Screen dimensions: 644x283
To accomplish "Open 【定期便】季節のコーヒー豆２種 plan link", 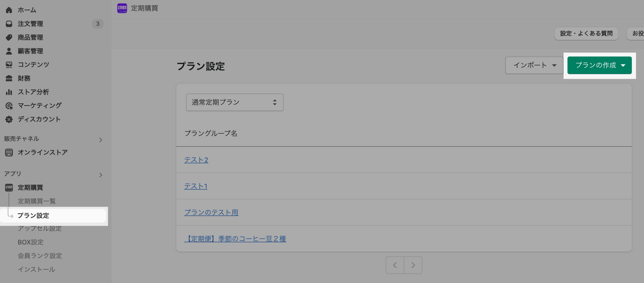I will pyautogui.click(x=235, y=239).
